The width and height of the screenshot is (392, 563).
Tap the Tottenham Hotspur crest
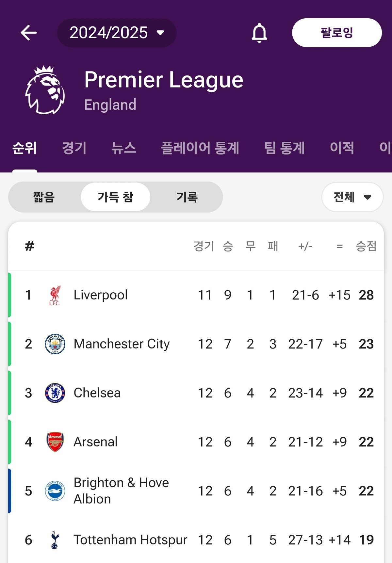point(55,540)
